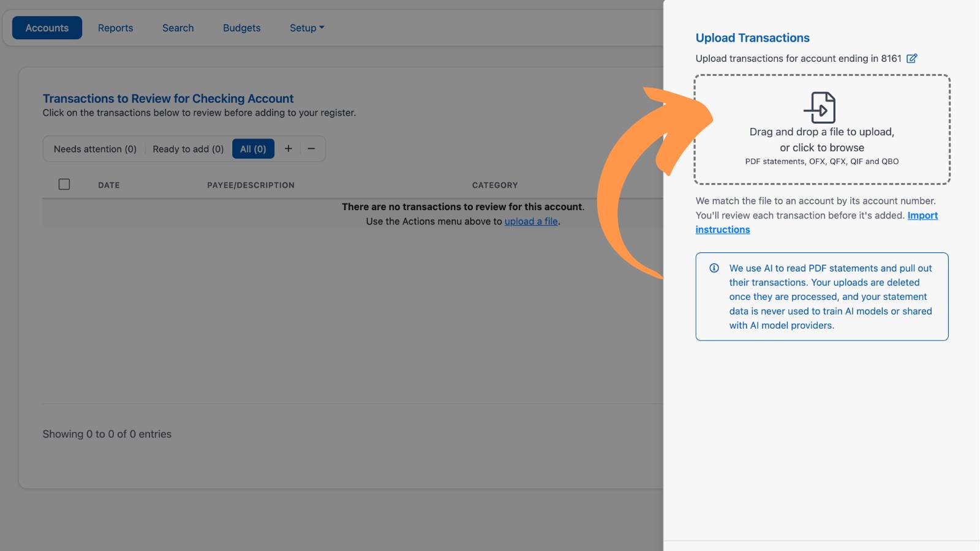Open the Setup dropdown menu
This screenshot has width=980, height=551.
307,28
